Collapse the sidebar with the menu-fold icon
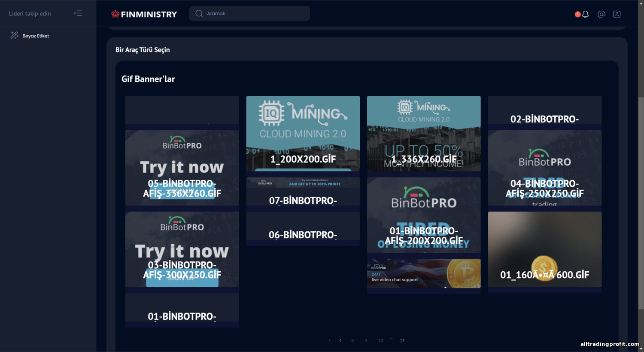Viewport: 644px width, 352px height. 78,13
